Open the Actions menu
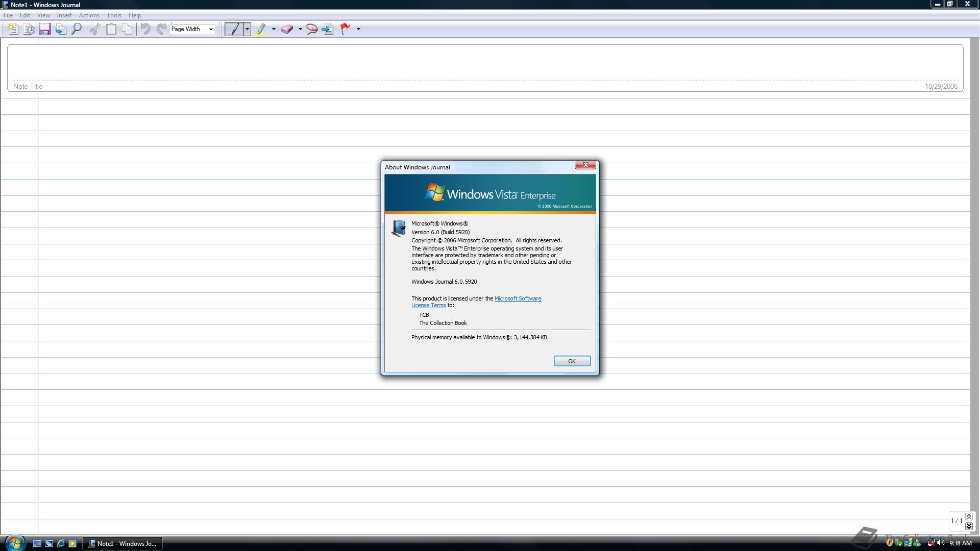The height and width of the screenshot is (551, 980). 89,15
